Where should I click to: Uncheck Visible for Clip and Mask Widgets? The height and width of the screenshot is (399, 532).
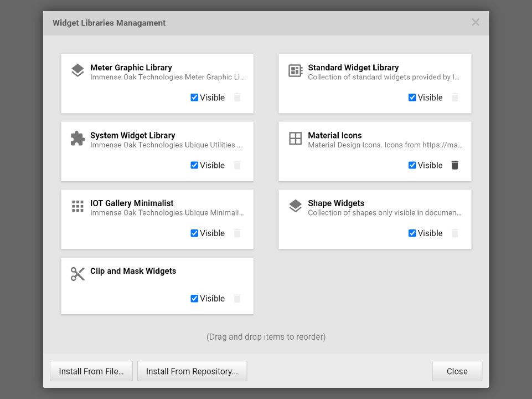tap(194, 298)
